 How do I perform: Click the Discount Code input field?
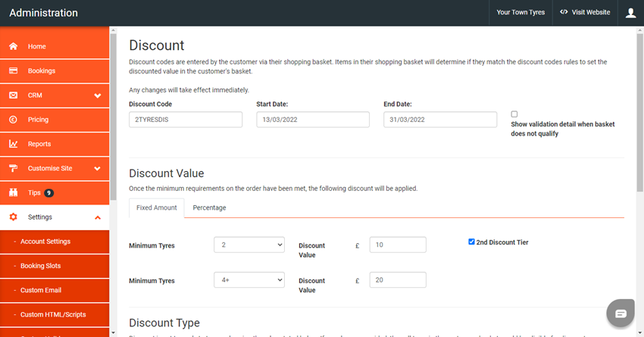click(186, 120)
